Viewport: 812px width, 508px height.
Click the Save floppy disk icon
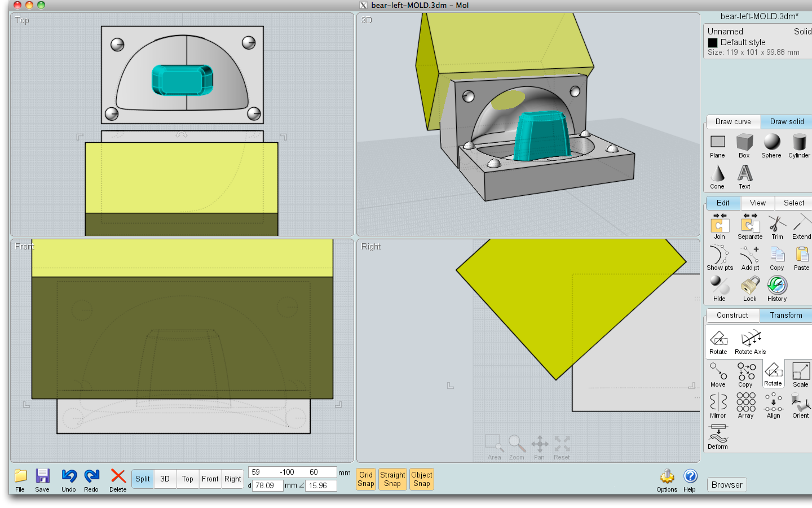42,480
